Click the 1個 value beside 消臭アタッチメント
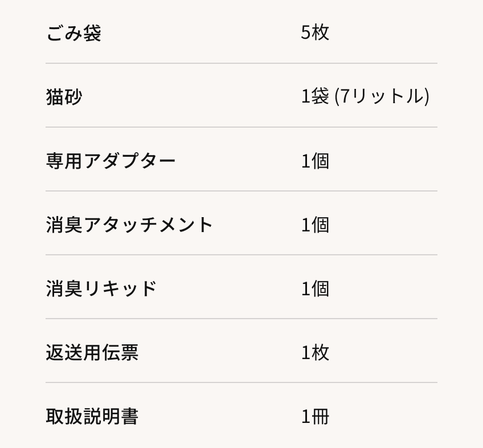This screenshot has width=483, height=448. [315, 225]
